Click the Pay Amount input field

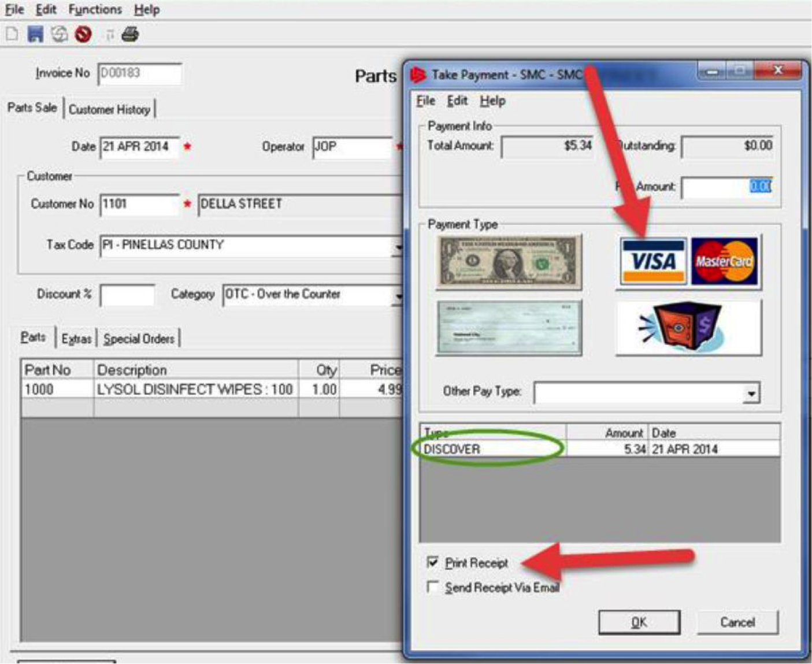coord(727,187)
